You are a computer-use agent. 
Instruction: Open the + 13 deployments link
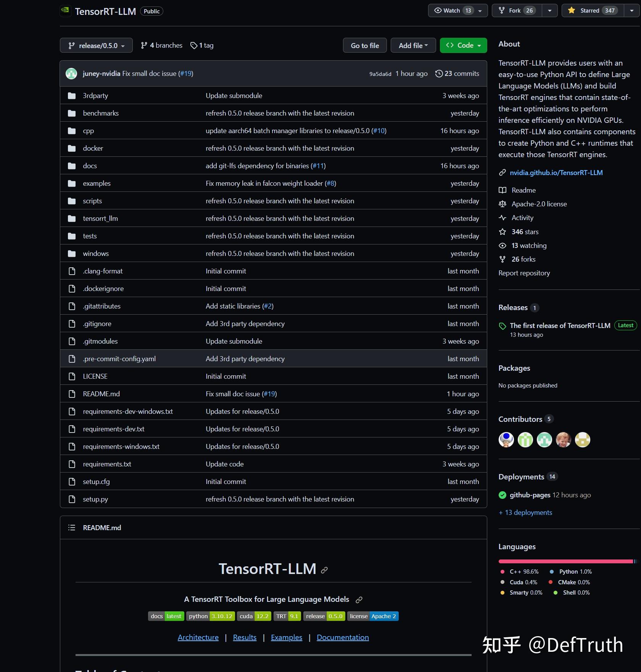[525, 513]
